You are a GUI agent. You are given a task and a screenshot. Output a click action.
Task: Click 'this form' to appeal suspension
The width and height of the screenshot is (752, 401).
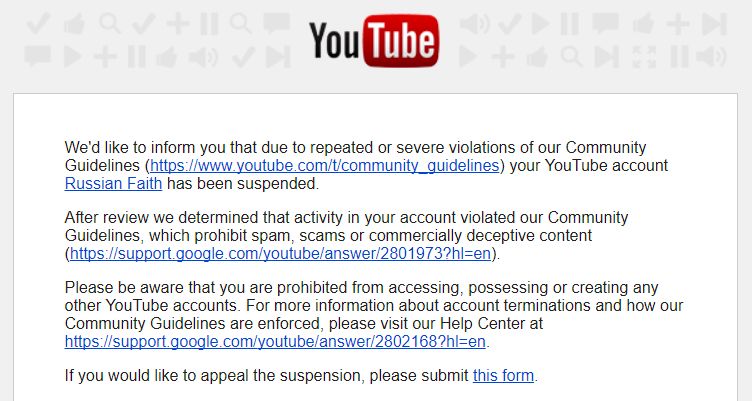(x=503, y=375)
